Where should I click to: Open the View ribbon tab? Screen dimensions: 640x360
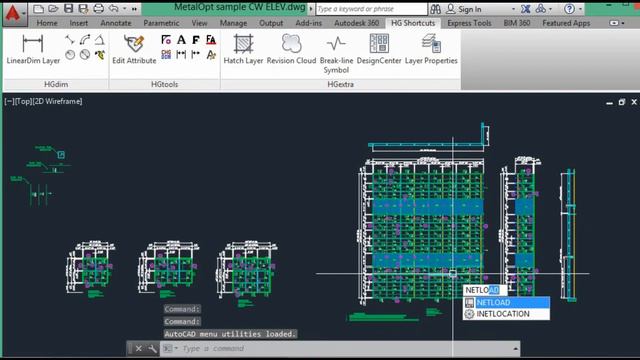[x=199, y=23]
